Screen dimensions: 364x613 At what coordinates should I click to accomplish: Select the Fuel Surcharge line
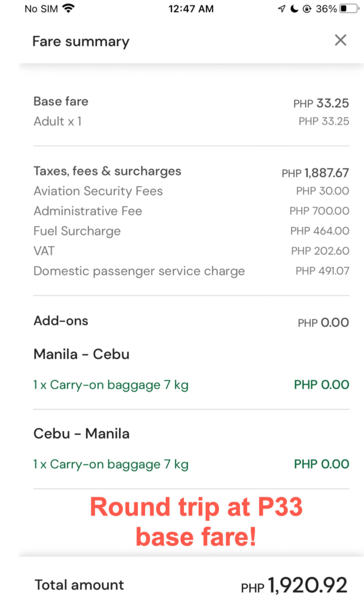pos(191,231)
